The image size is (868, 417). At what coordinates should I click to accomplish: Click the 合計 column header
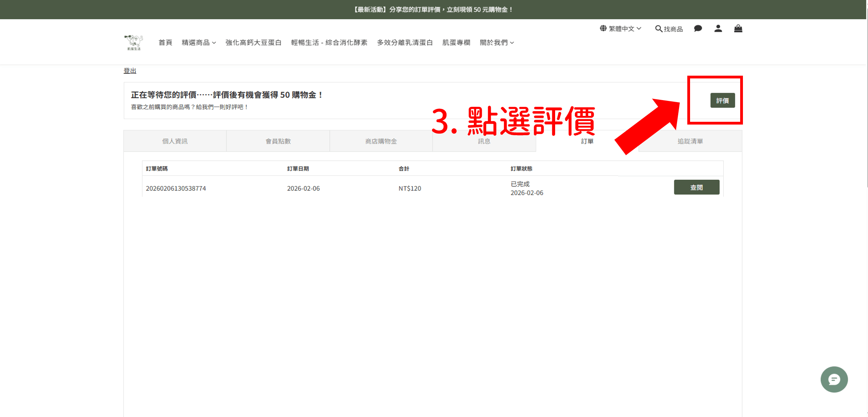pos(404,169)
